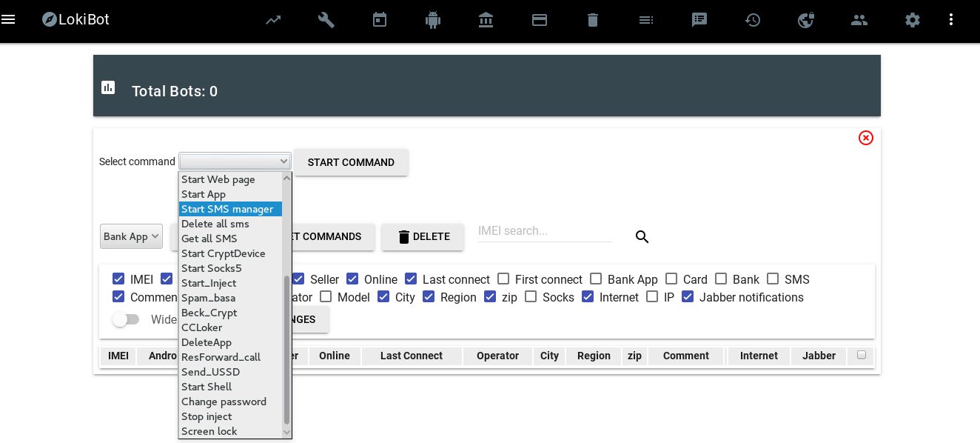
Task: Open the Android robot icon
Action: click(433, 21)
